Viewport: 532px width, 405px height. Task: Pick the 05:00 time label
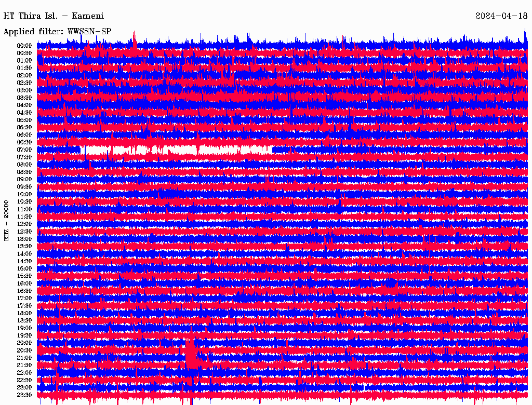point(24,120)
